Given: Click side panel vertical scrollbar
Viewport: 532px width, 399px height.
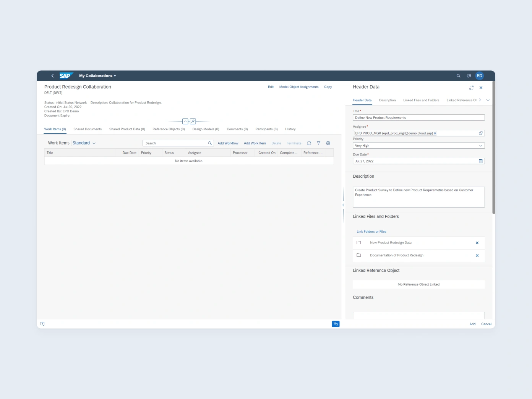Looking at the screenshot, I should [x=494, y=148].
